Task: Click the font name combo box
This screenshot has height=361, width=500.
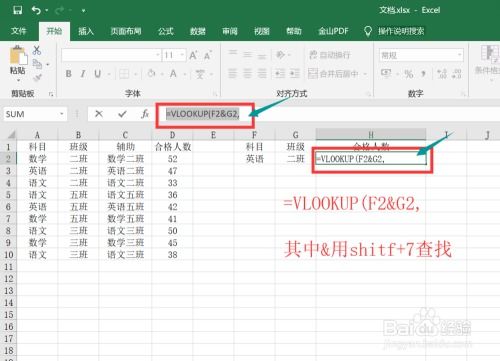Action: point(111,55)
